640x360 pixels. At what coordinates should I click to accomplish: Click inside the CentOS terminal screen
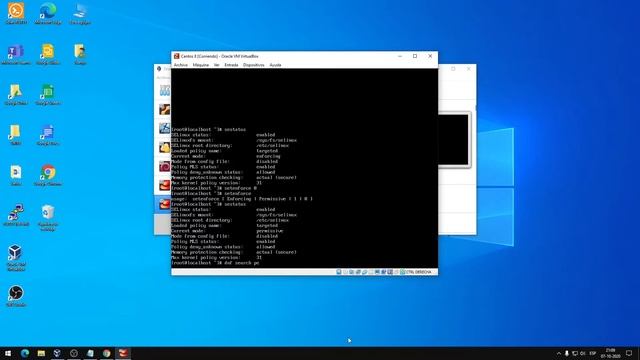(304, 168)
